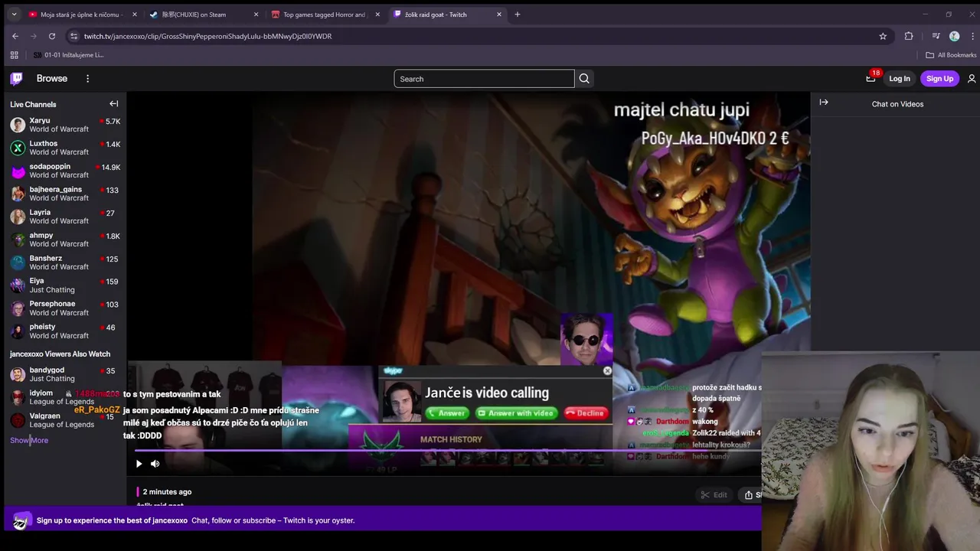Viewport: 980px width, 551px height.
Task: Open the browser apps grid icon
Action: click(14, 55)
